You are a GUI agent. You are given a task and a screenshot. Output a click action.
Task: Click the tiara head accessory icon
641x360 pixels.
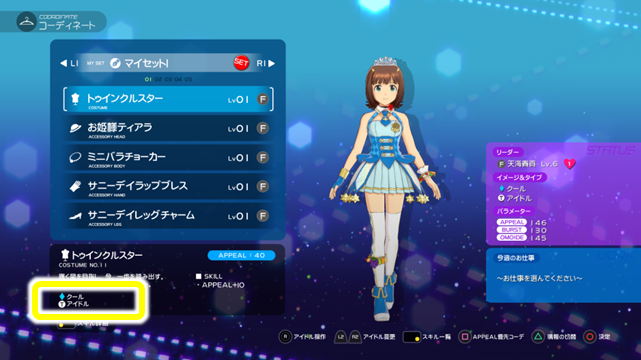(75, 128)
